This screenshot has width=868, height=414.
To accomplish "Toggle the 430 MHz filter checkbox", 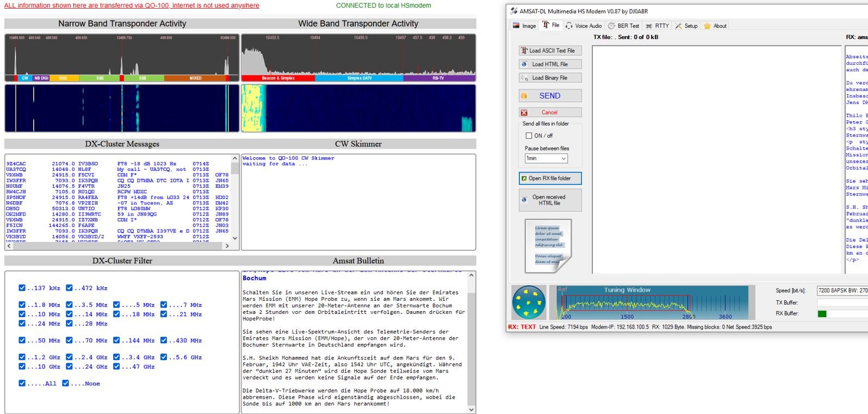I will point(164,340).
